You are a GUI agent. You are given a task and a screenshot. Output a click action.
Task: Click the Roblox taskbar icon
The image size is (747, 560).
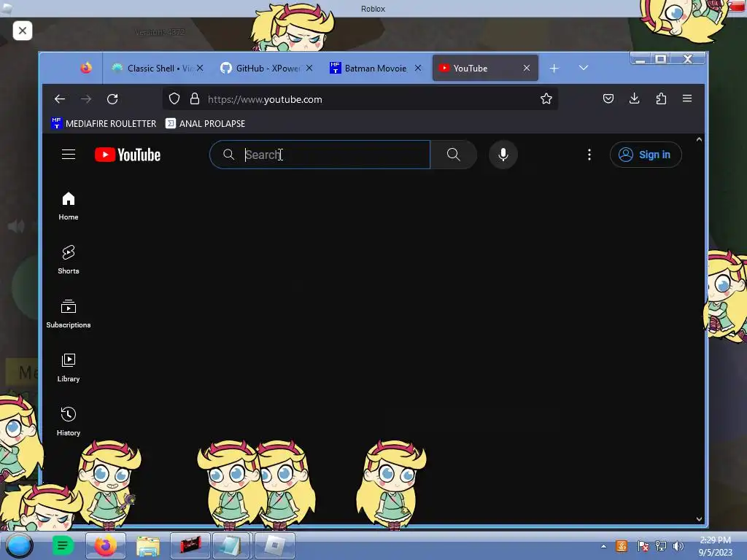tap(275, 545)
